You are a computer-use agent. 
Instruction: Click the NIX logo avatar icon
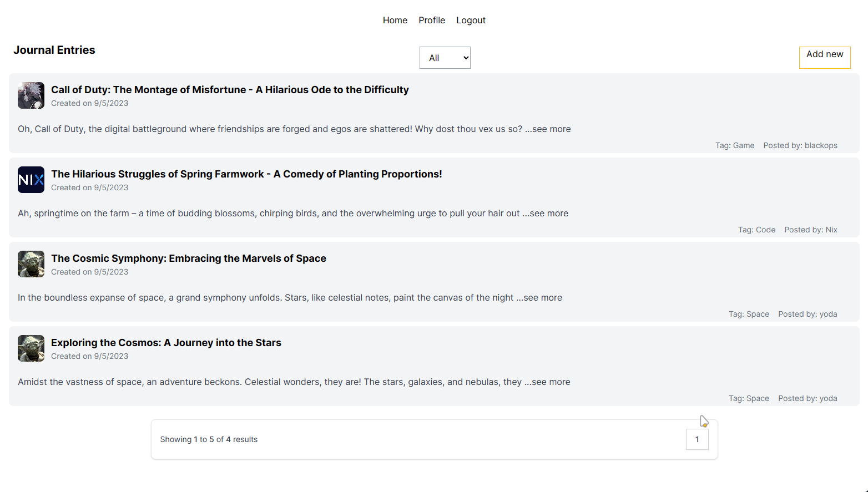(31, 180)
